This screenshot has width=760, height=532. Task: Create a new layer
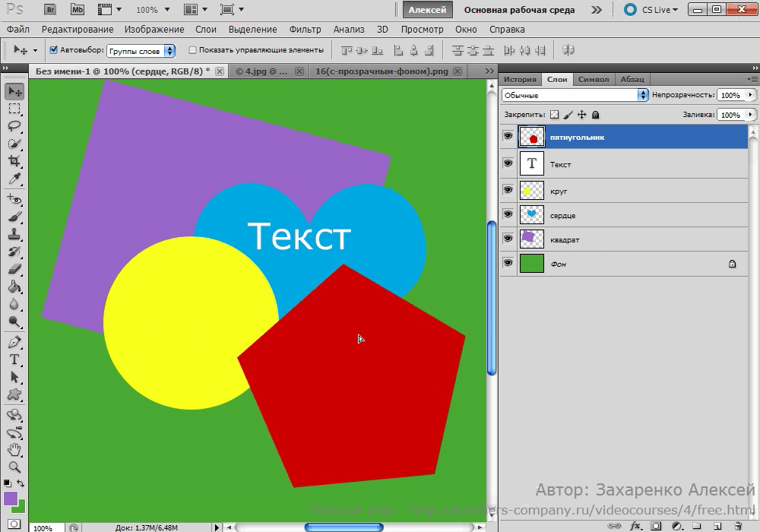tap(717, 526)
